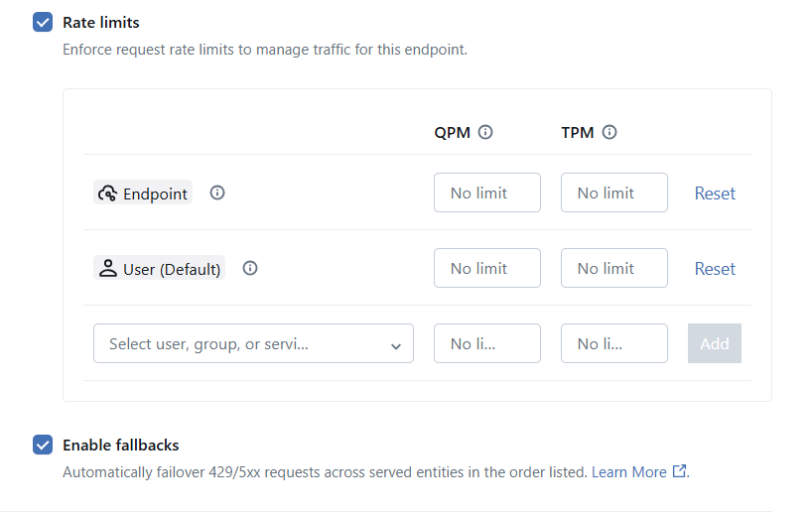Uncheck the Enable fallbacks checkbox

click(x=43, y=445)
